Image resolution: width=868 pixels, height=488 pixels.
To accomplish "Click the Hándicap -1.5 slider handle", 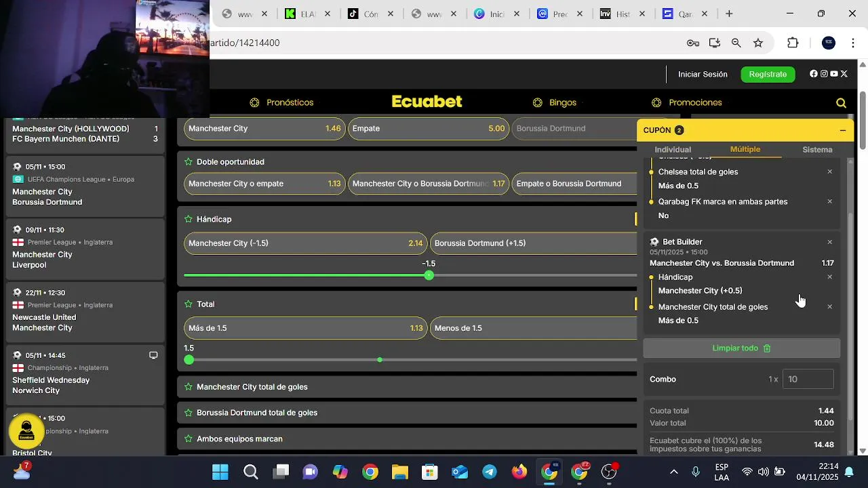I will pos(429,275).
